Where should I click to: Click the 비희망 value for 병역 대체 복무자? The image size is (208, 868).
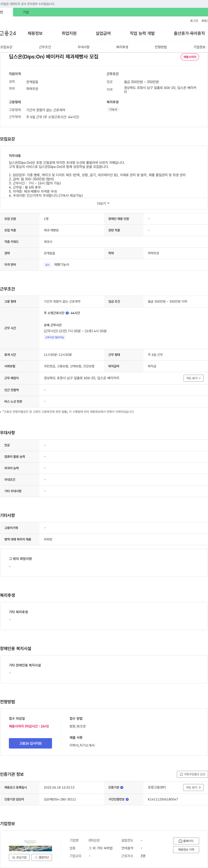pyautogui.click(x=48, y=539)
